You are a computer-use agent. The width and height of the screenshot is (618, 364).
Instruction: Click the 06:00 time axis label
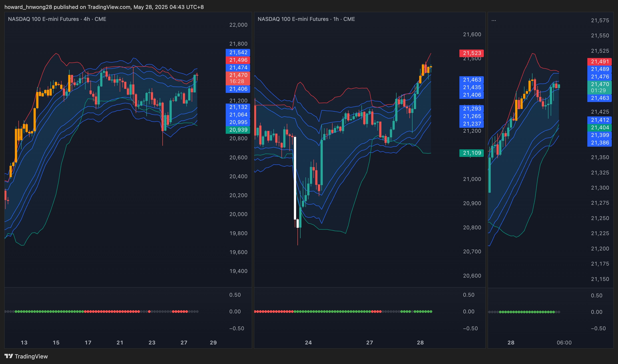pyautogui.click(x=564, y=342)
